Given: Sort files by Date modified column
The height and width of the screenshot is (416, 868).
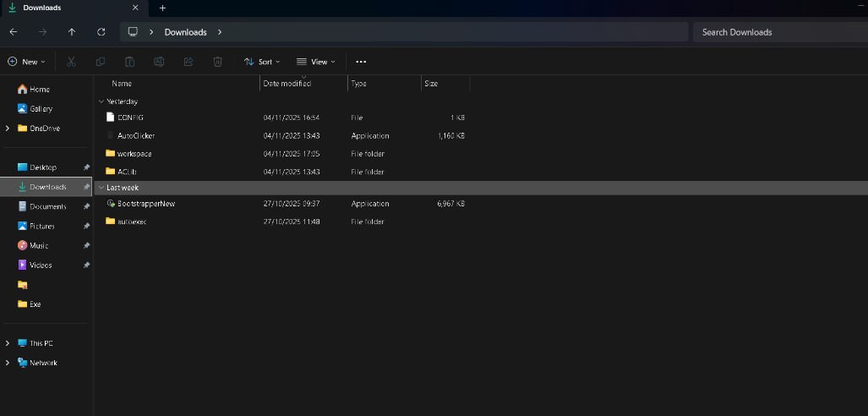Looking at the screenshot, I should [287, 84].
